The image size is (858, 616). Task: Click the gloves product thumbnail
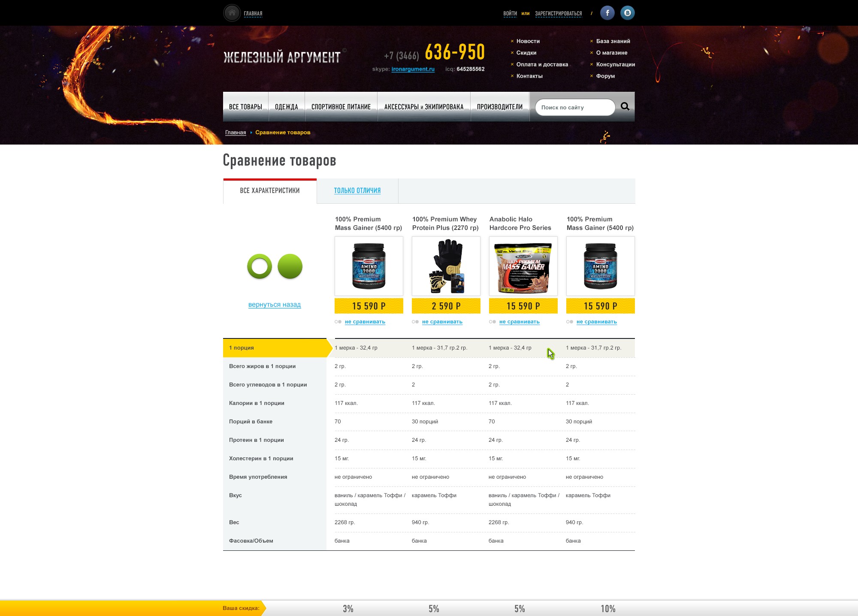coord(446,266)
